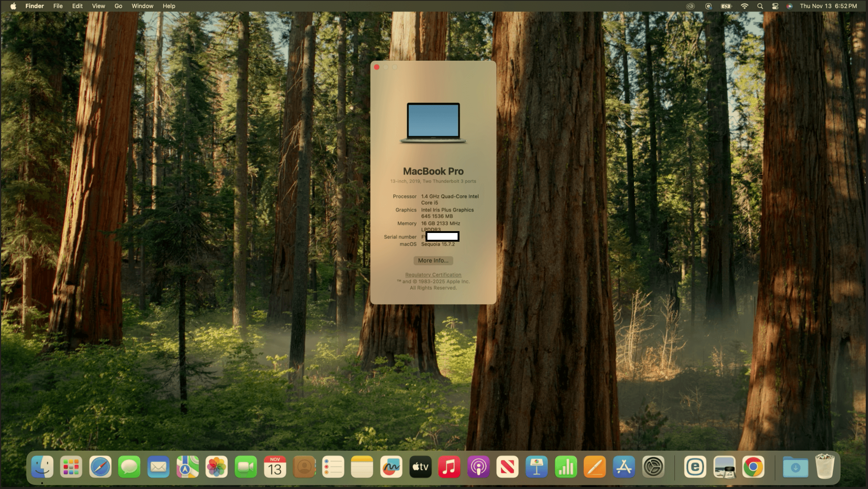Screen dimensions: 868x489
Task: Open Music app in the Dock
Action: click(449, 467)
